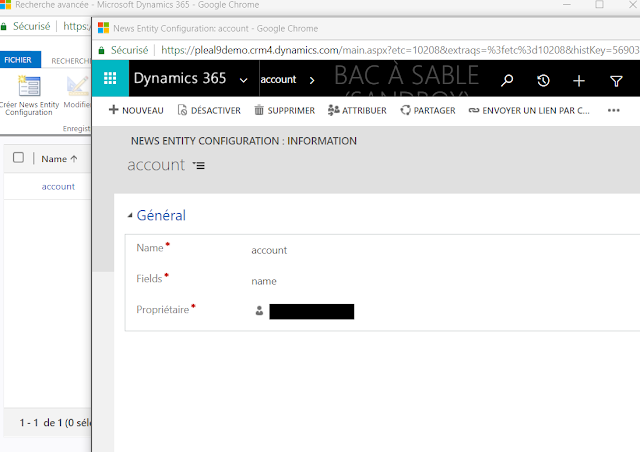
Task: Click PARTAGER in the command bar
Action: (428, 110)
